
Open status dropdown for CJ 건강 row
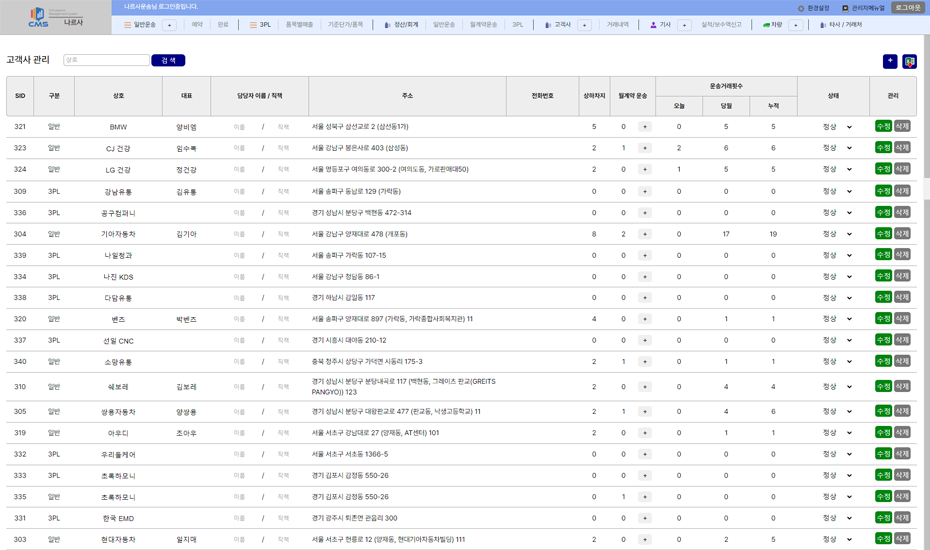tap(837, 148)
